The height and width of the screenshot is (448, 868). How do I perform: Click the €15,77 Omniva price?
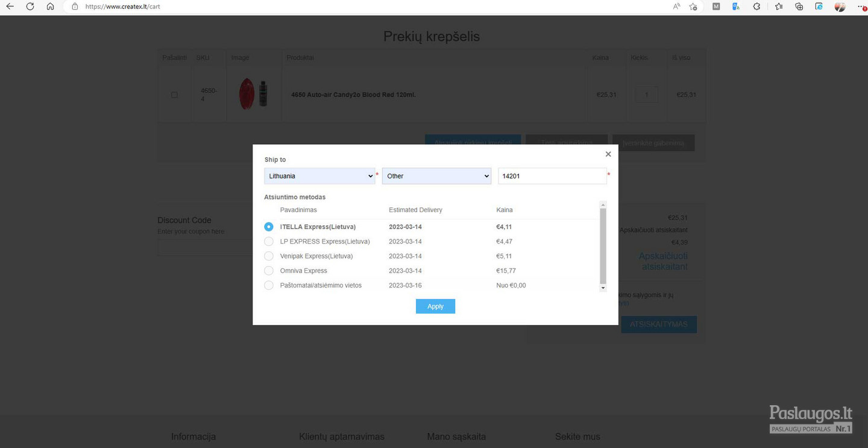point(506,271)
